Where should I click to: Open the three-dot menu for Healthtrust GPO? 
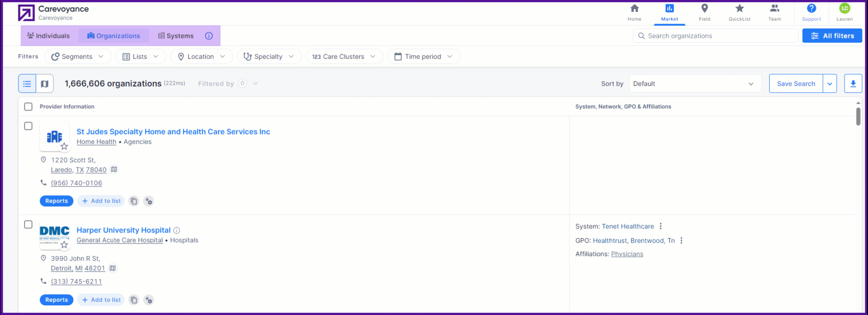681,240
